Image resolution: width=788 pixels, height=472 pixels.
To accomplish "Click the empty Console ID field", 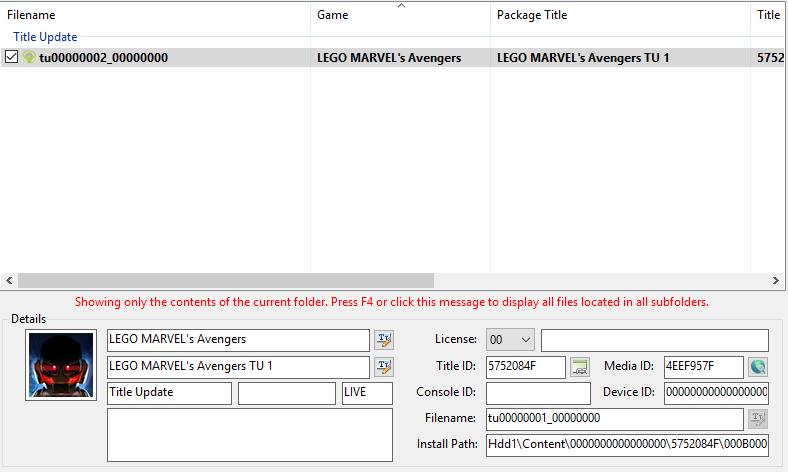I will click(538, 393).
